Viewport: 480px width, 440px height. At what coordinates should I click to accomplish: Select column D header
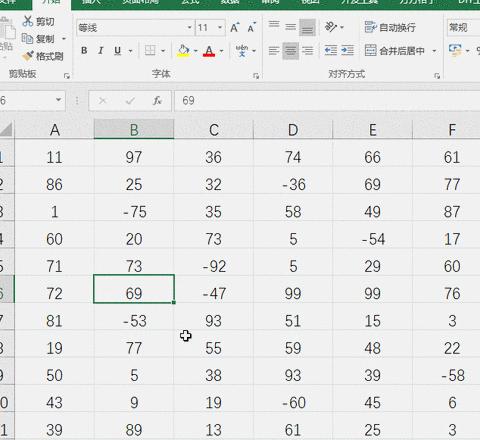293,130
